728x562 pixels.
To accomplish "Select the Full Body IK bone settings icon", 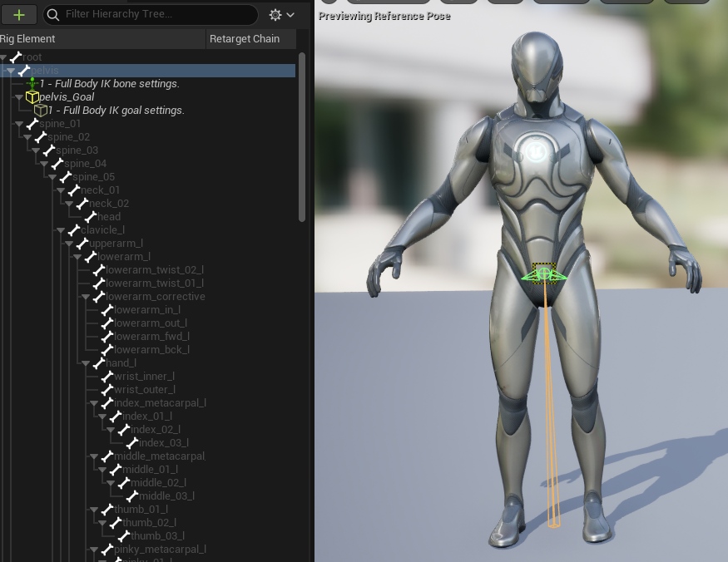I will [x=32, y=83].
